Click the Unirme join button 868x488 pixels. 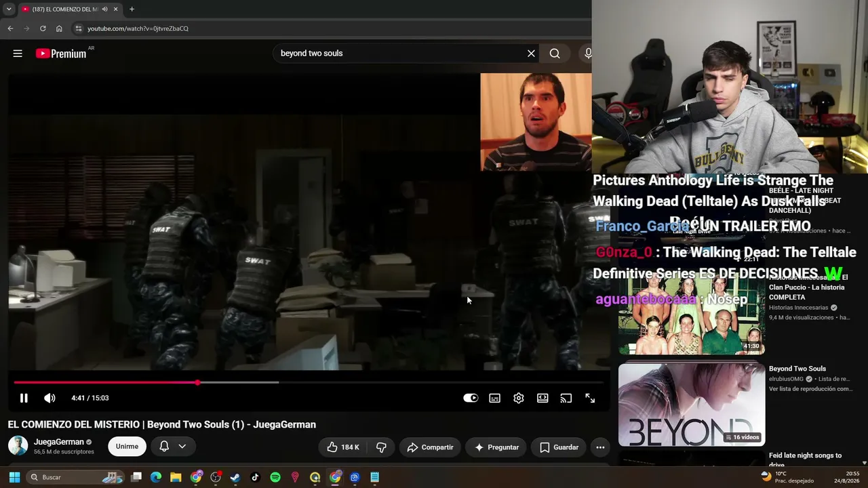[x=127, y=447]
